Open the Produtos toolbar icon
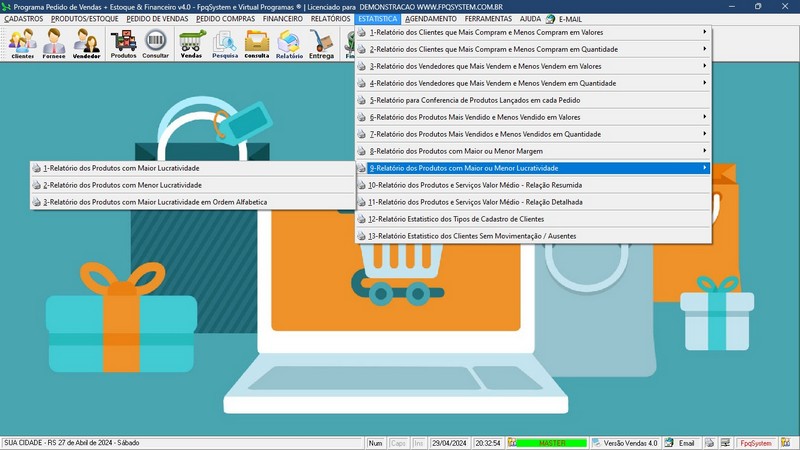800x450 pixels. [x=123, y=43]
